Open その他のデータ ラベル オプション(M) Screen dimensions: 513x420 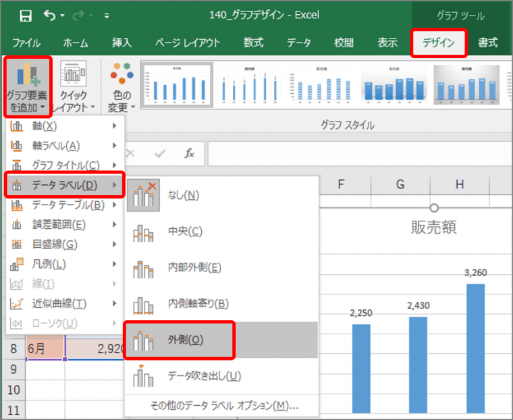tap(224, 406)
